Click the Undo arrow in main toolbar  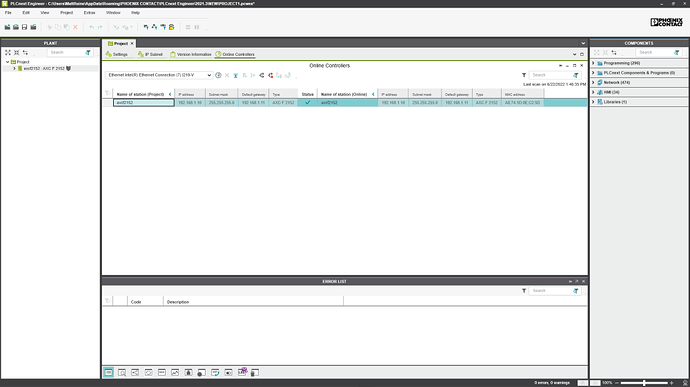92,27
